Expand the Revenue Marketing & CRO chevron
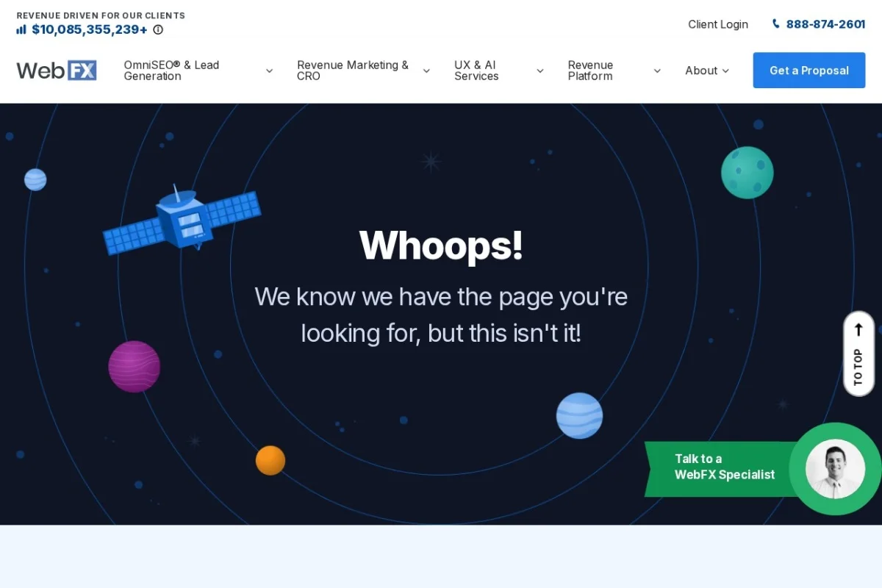 click(426, 71)
